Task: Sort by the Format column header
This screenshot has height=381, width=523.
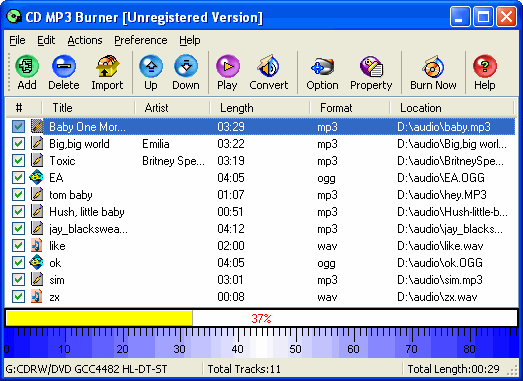Action: [350, 108]
